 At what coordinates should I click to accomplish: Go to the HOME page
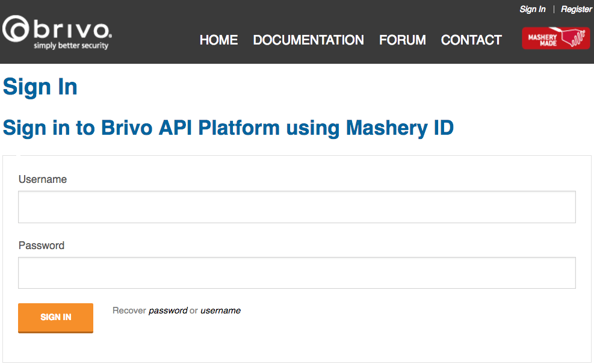tap(218, 40)
